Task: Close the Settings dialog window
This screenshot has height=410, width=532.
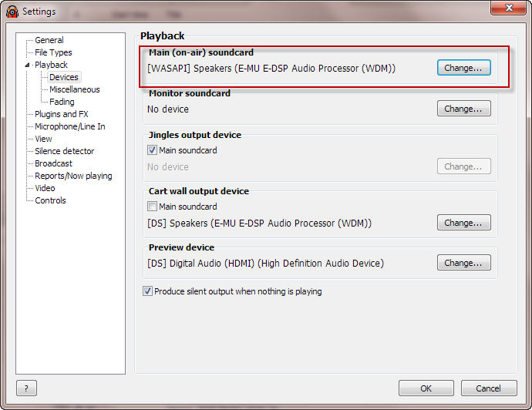Action: click(x=509, y=8)
